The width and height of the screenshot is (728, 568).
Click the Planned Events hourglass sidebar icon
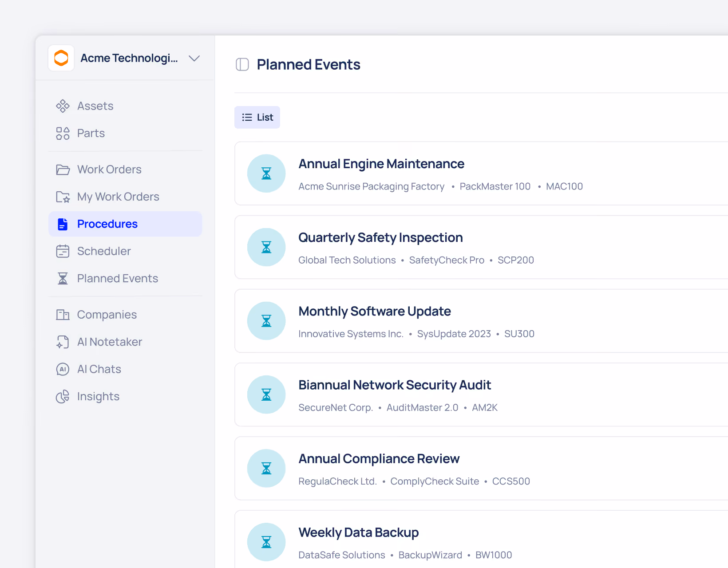63,278
